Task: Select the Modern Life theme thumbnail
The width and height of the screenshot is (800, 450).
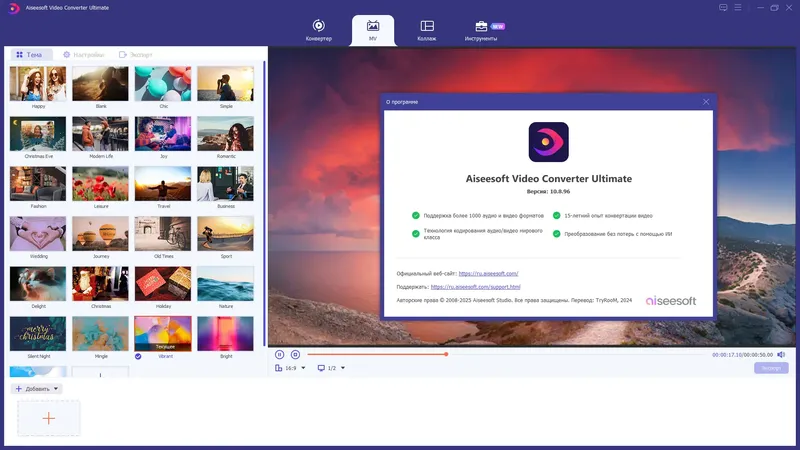Action: 101,134
